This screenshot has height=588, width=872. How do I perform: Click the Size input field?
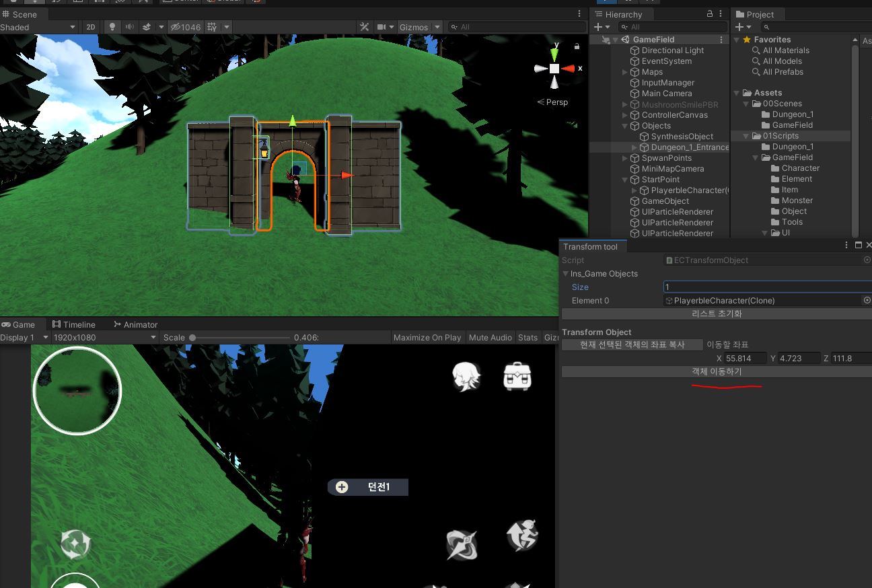767,287
